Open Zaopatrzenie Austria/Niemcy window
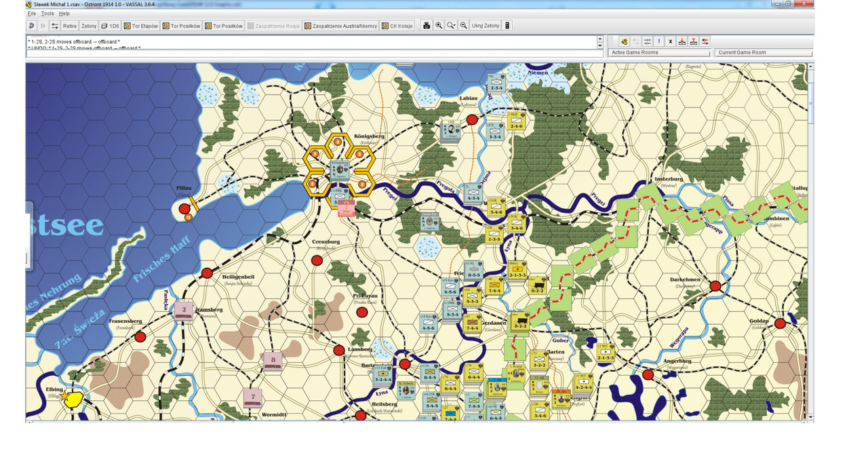Screen dimensions: 868x470 click(x=340, y=26)
